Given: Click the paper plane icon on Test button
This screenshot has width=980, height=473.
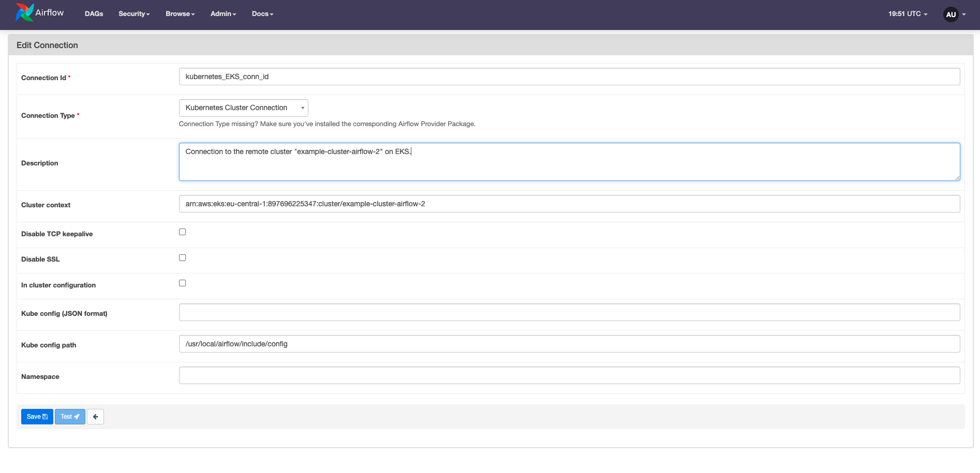Looking at the screenshot, I should (x=76, y=416).
